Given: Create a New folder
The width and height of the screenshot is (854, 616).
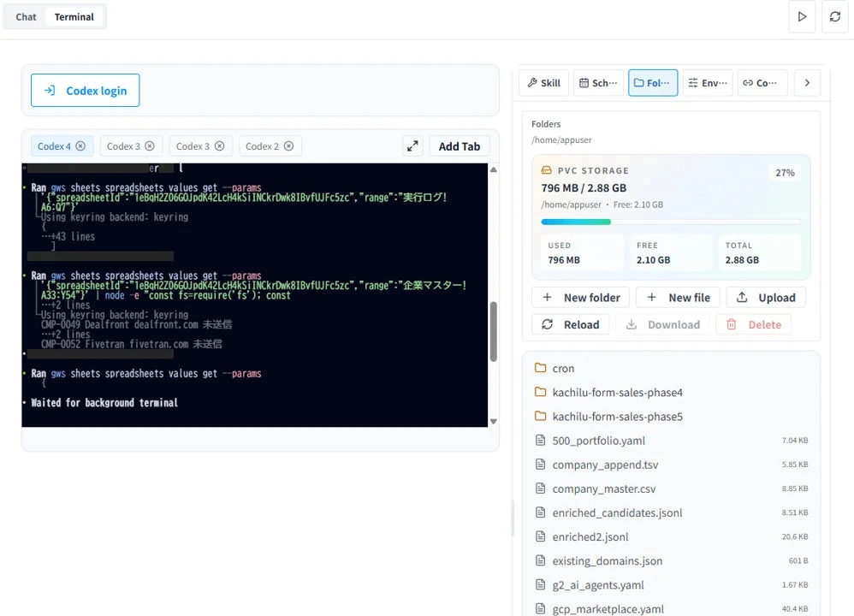Looking at the screenshot, I should click(580, 297).
